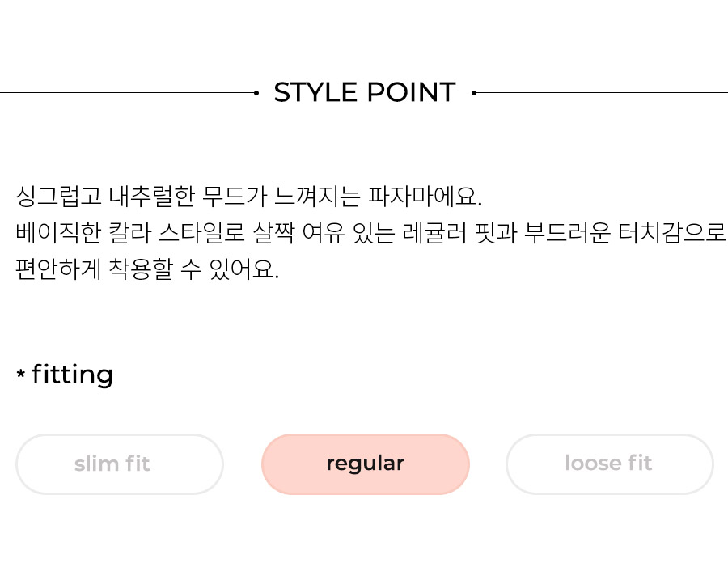The height and width of the screenshot is (563, 728).
Task: Click the divider line left of heading
Action: 127,93
